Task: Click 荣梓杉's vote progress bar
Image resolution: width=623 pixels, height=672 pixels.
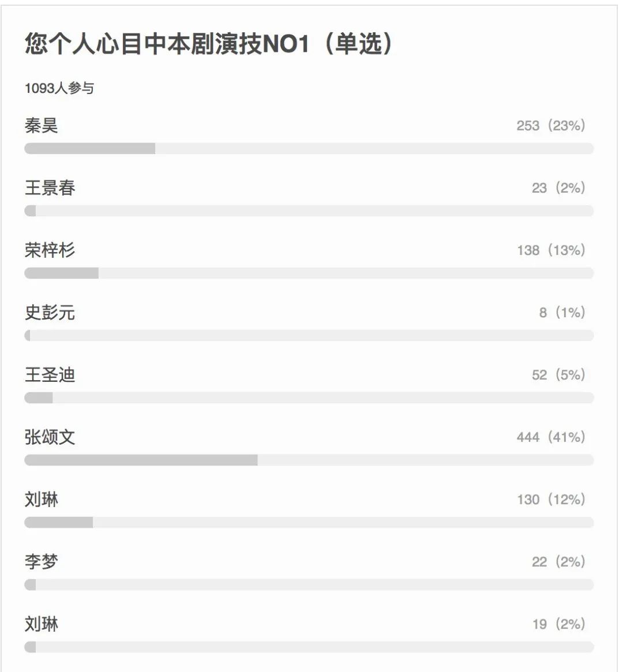Action: pyautogui.click(x=309, y=273)
